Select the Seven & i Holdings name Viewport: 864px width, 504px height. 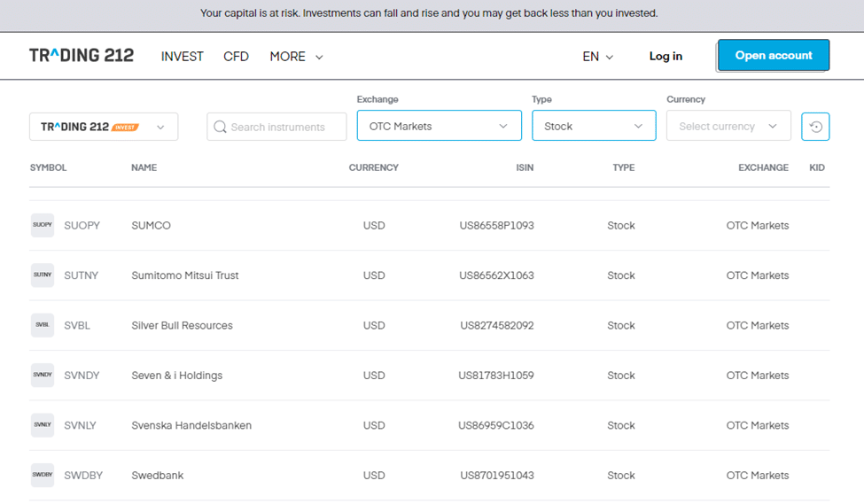point(177,375)
